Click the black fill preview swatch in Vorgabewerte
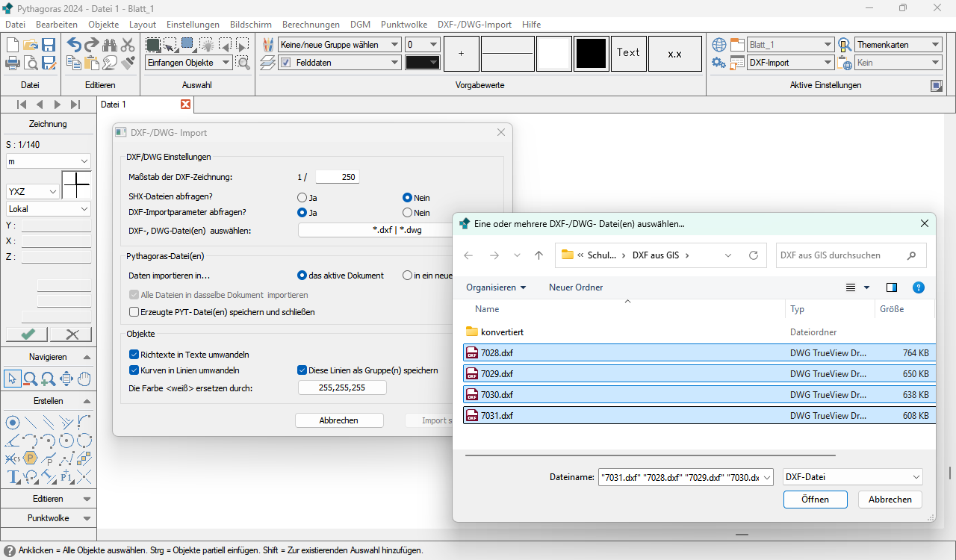Image resolution: width=956 pixels, height=560 pixels. click(592, 54)
